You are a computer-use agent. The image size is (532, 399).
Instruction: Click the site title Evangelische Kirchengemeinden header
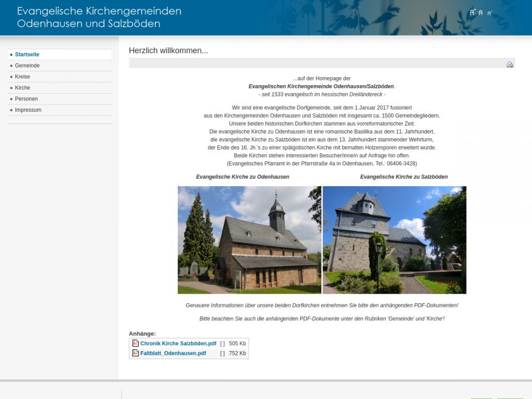click(99, 18)
